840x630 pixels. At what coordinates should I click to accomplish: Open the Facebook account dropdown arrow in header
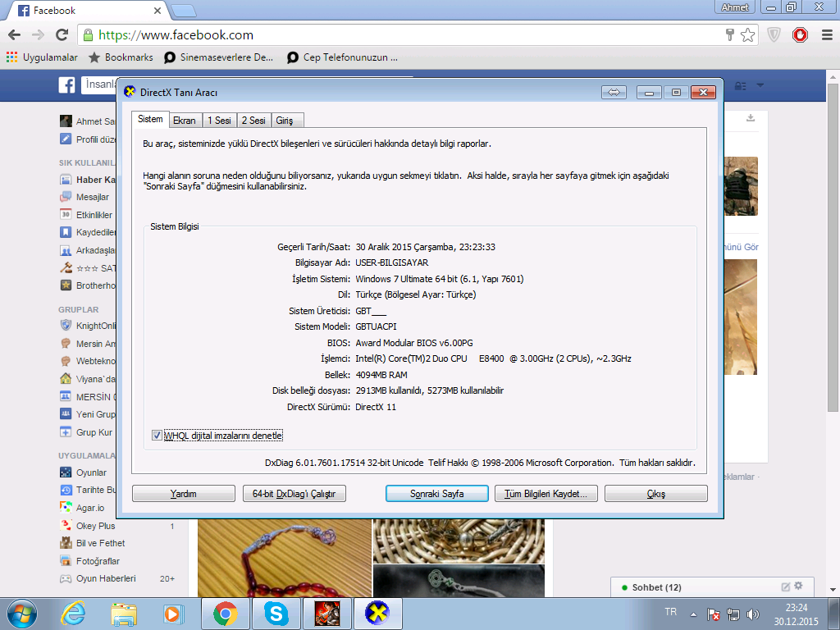click(x=760, y=85)
